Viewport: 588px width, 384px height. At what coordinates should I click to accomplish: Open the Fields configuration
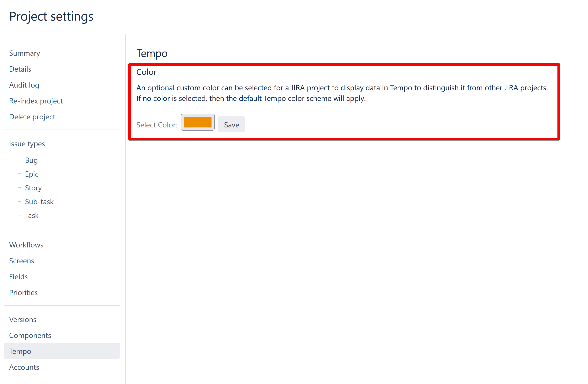(x=18, y=276)
